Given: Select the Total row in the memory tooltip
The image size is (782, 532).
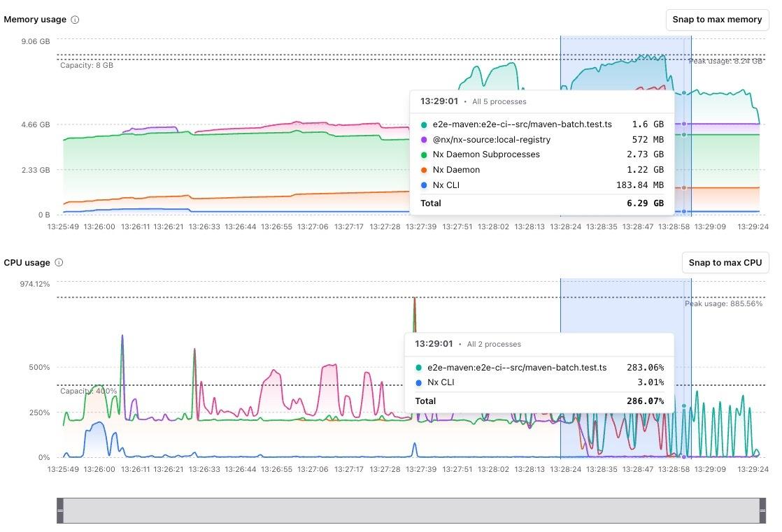Looking at the screenshot, I should 542,203.
